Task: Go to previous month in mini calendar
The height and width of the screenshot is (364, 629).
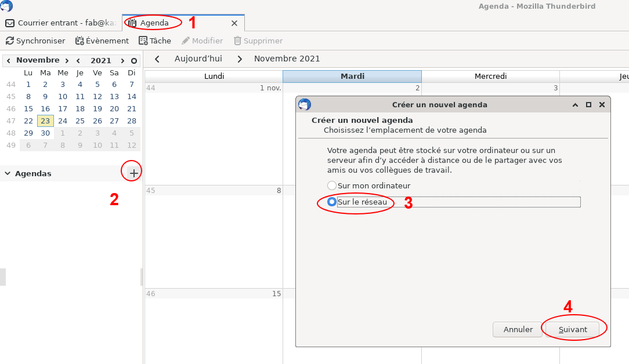Action: (x=9, y=60)
